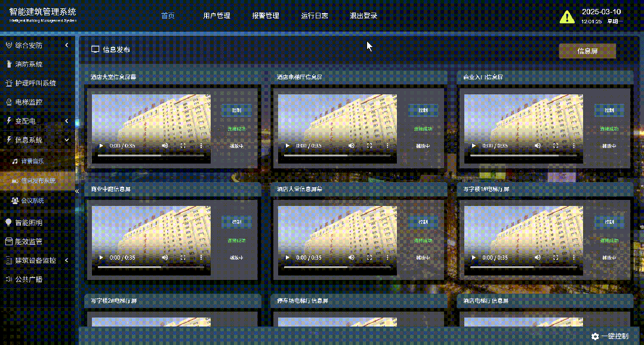Open 用户管理 in top navigation
Screen dimensions: 644x345
(x=217, y=16)
